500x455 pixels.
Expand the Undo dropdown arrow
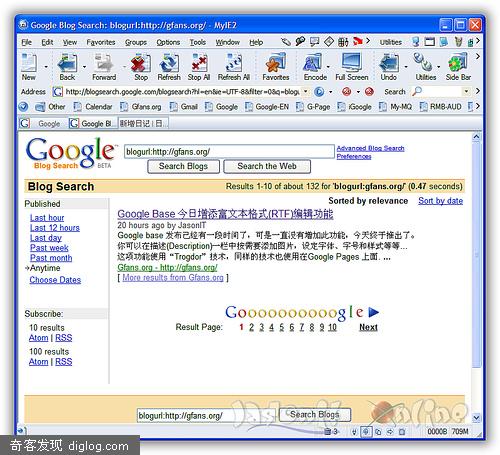click(406, 67)
